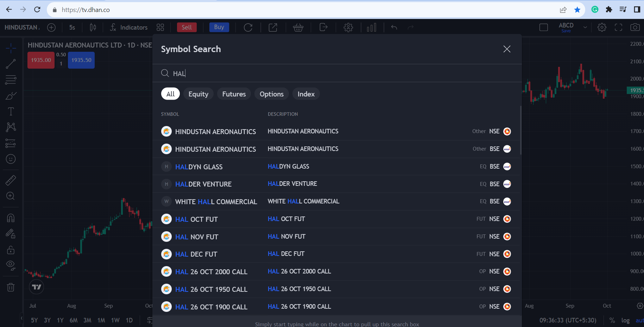Click the bar chart icon in the toolbar

click(x=372, y=27)
